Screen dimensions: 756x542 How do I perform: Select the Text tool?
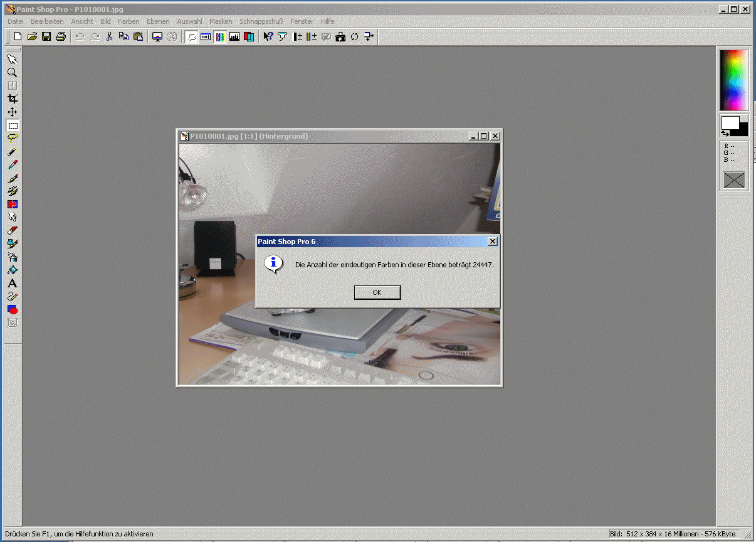pos(12,284)
